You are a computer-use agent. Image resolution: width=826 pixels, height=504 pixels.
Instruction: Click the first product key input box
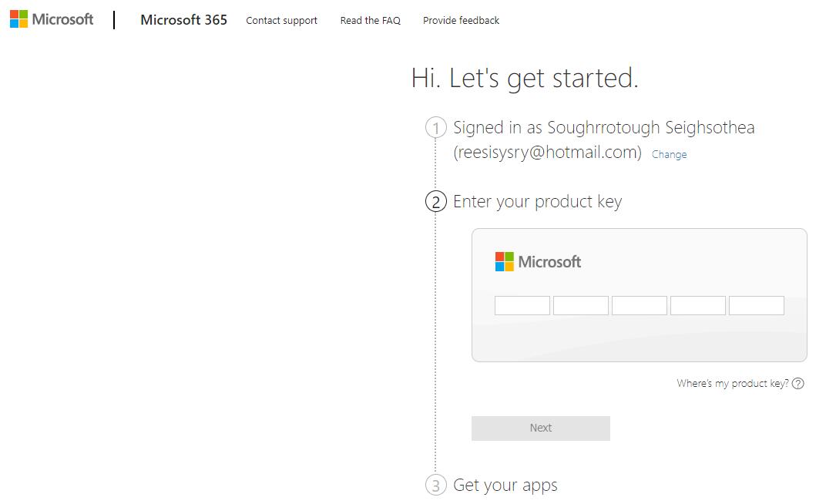pos(522,305)
